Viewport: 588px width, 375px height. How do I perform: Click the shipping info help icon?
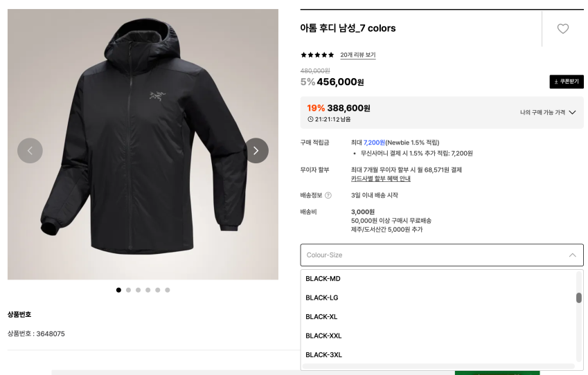point(328,196)
